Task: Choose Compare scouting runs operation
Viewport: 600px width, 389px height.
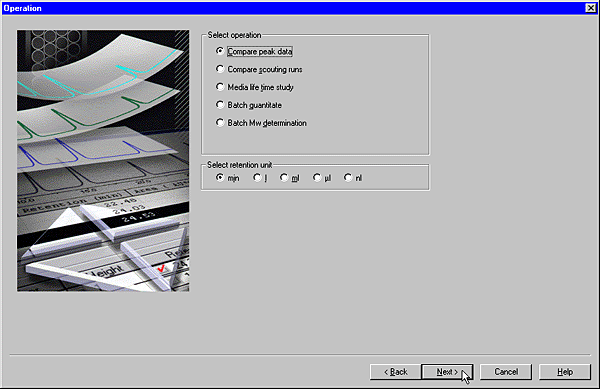Action: (x=259, y=69)
